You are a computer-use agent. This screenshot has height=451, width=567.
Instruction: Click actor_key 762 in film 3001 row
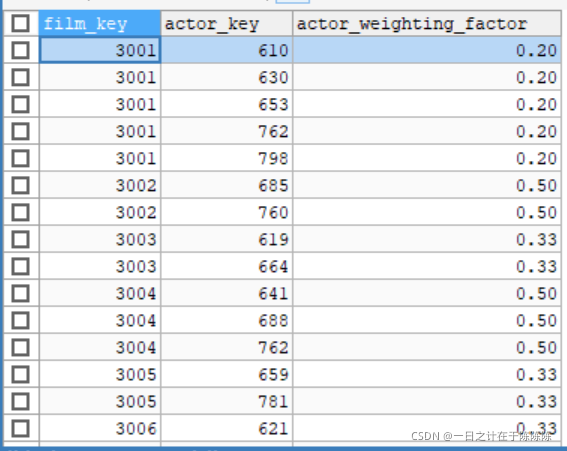[x=227, y=131]
